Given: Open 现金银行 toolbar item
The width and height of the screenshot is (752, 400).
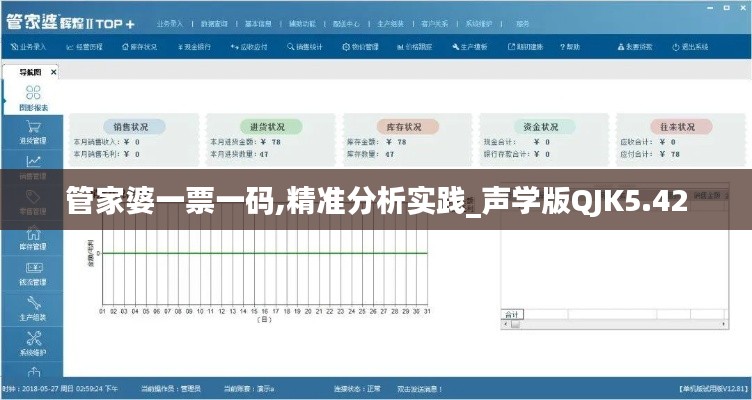Looking at the screenshot, I should click(x=194, y=47).
